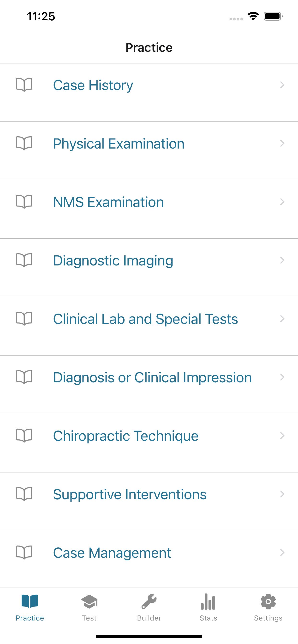Open the Stats bar chart icon

[x=208, y=602]
